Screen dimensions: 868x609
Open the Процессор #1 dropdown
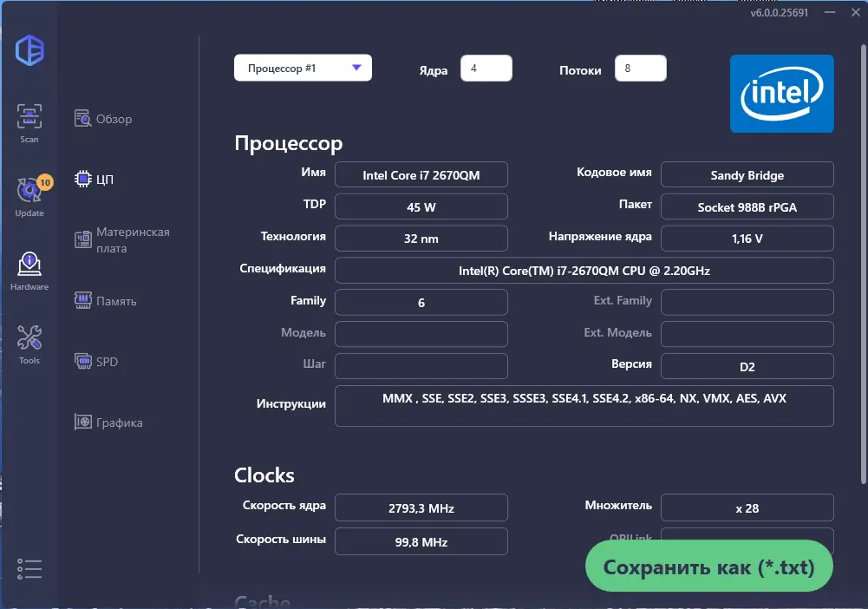303,68
